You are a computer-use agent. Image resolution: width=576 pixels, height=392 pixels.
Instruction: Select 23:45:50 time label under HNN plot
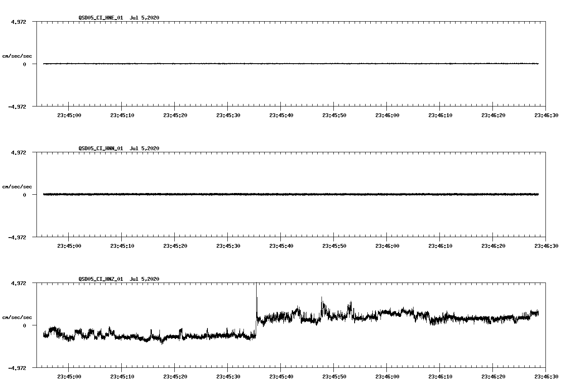pos(334,246)
